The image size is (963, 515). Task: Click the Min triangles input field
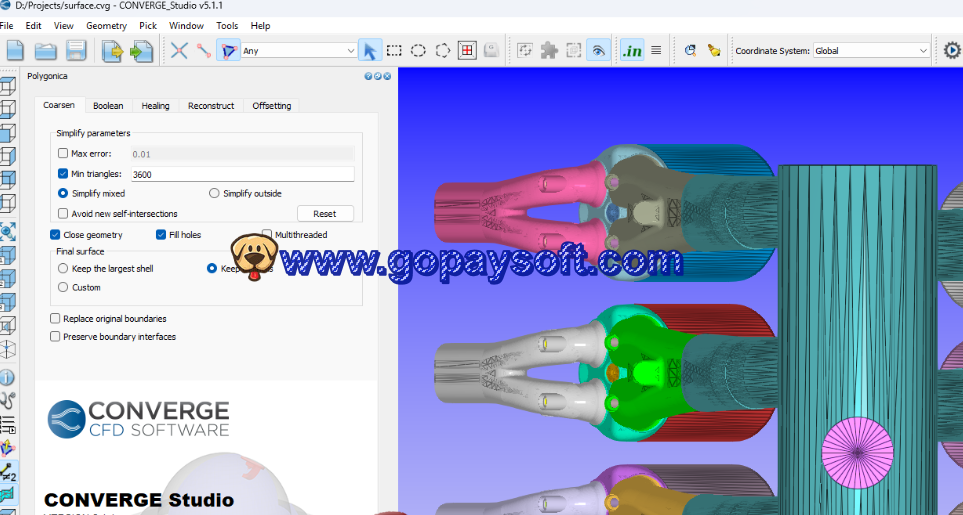pyautogui.click(x=241, y=174)
